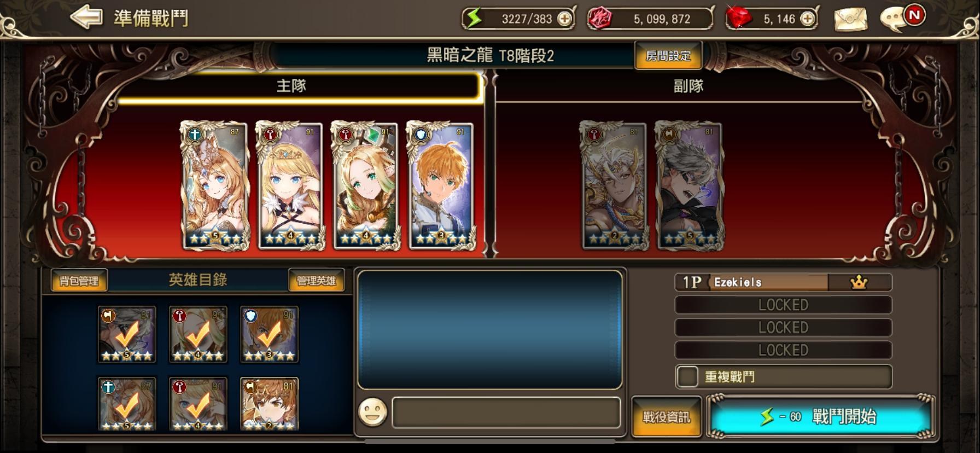Click the crown icon beside Ezekiels

pyautogui.click(x=859, y=282)
